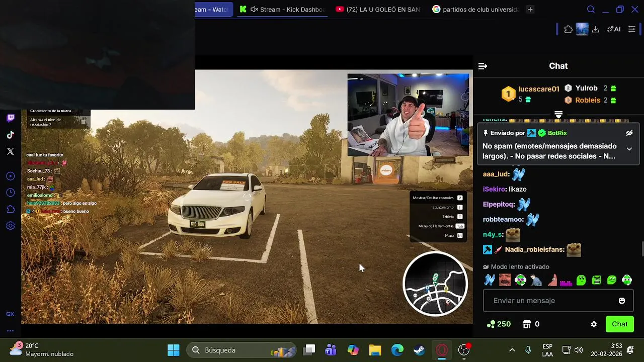Screen dimensions: 644x362
Task: Click n4y_s username in chat
Action: click(x=493, y=235)
